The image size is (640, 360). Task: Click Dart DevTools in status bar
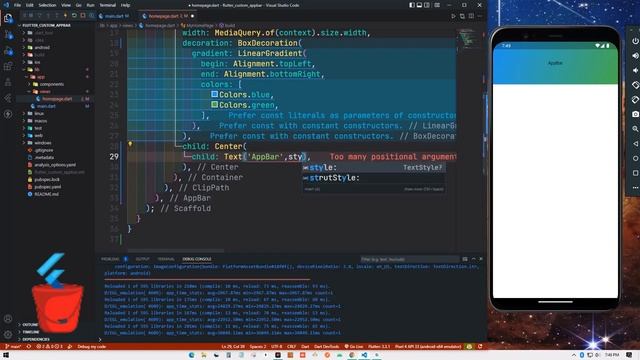pyautogui.click(x=327, y=347)
